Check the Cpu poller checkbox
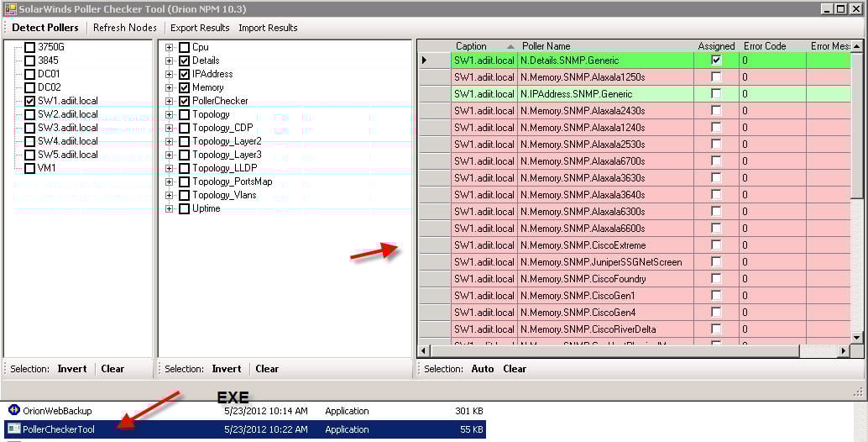This screenshot has height=442, width=868. coord(185,48)
